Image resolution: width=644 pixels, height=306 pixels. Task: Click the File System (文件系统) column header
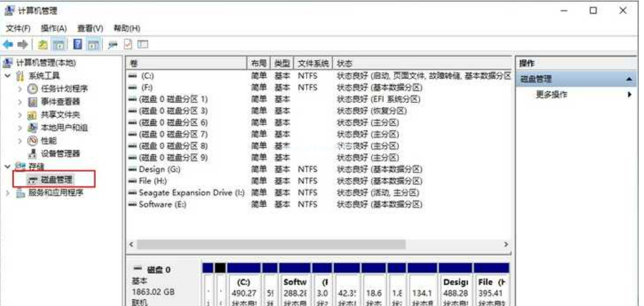[x=313, y=63]
